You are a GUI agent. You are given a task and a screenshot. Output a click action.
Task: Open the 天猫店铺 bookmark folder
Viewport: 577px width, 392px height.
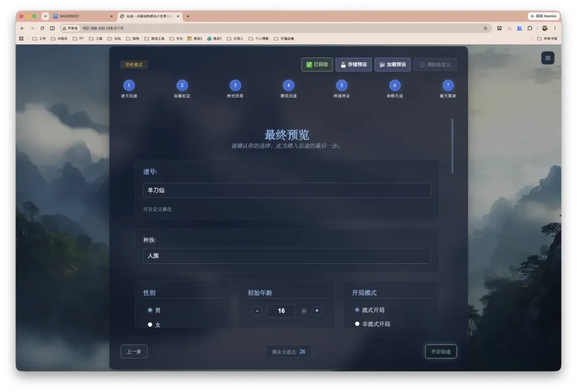[x=284, y=38]
